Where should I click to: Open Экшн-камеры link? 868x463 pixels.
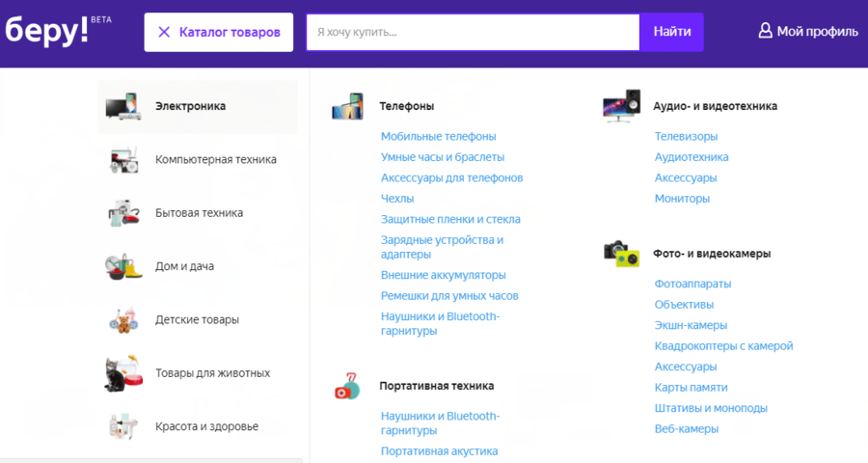tap(691, 325)
